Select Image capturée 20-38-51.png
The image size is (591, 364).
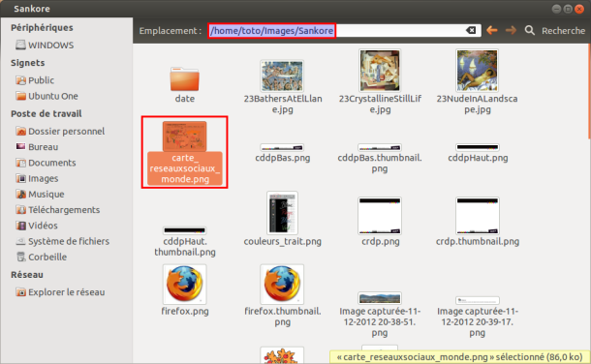[380, 315]
